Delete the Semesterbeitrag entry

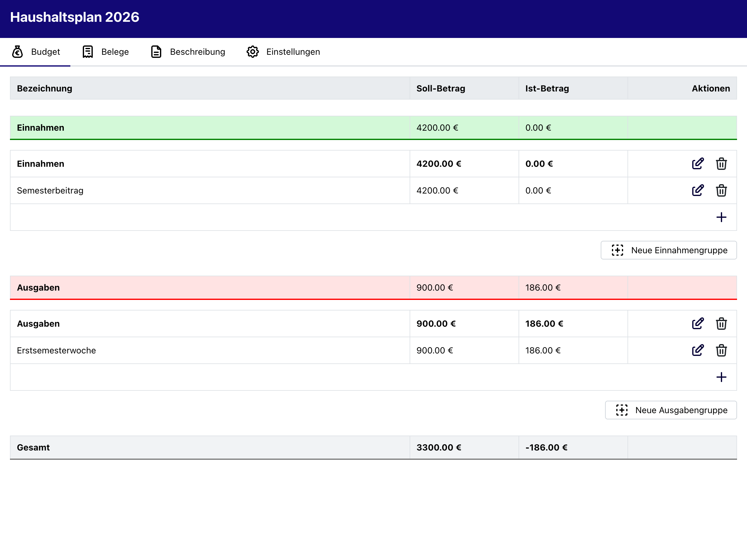[x=721, y=190]
